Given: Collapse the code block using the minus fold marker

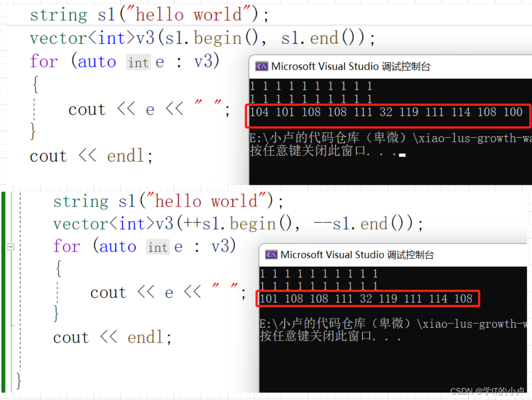Looking at the screenshot, I should [x=10, y=246].
